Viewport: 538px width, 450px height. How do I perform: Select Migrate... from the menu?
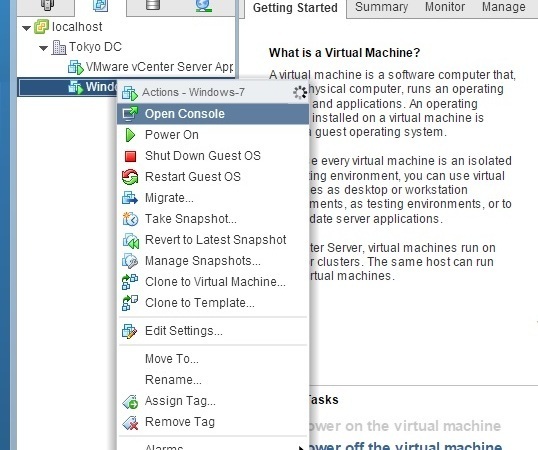coord(213,198)
